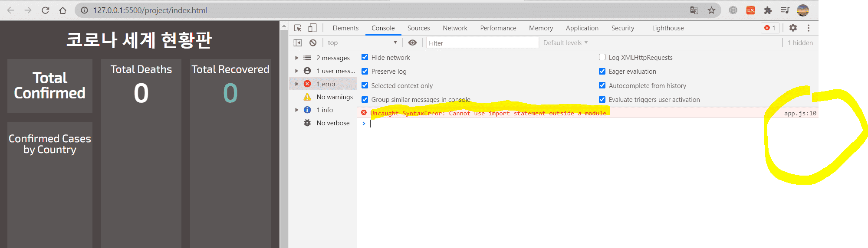
Task: Open the browser profile avatar
Action: (x=803, y=10)
